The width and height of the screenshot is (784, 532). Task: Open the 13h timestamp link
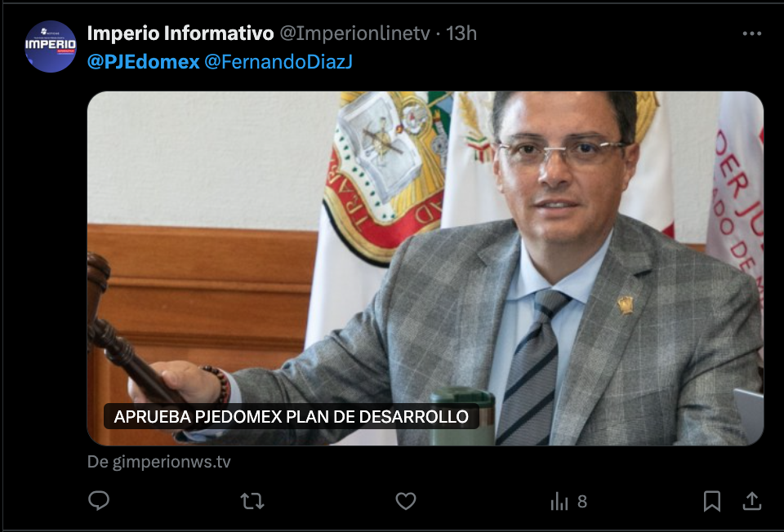pyautogui.click(x=461, y=33)
